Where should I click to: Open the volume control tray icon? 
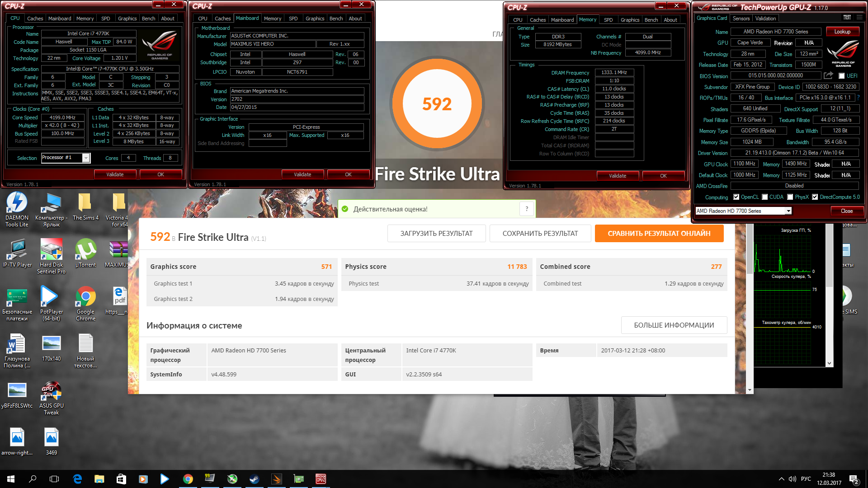(x=792, y=479)
